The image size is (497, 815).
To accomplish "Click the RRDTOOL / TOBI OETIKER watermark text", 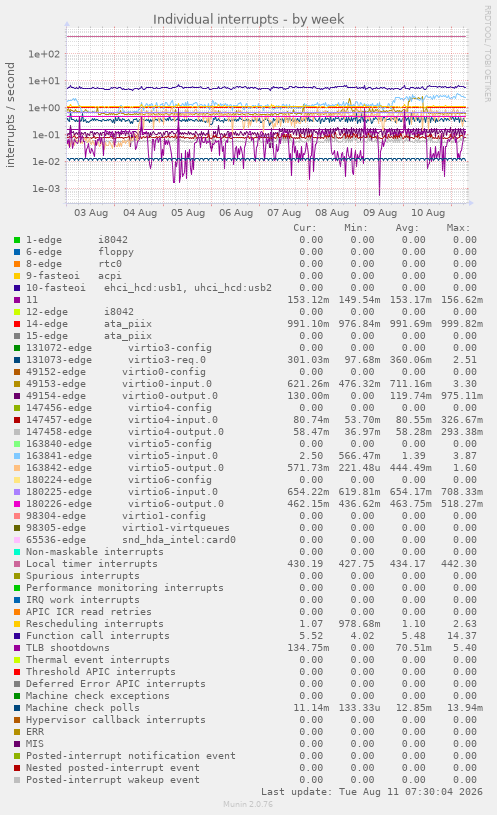I will (488, 54).
